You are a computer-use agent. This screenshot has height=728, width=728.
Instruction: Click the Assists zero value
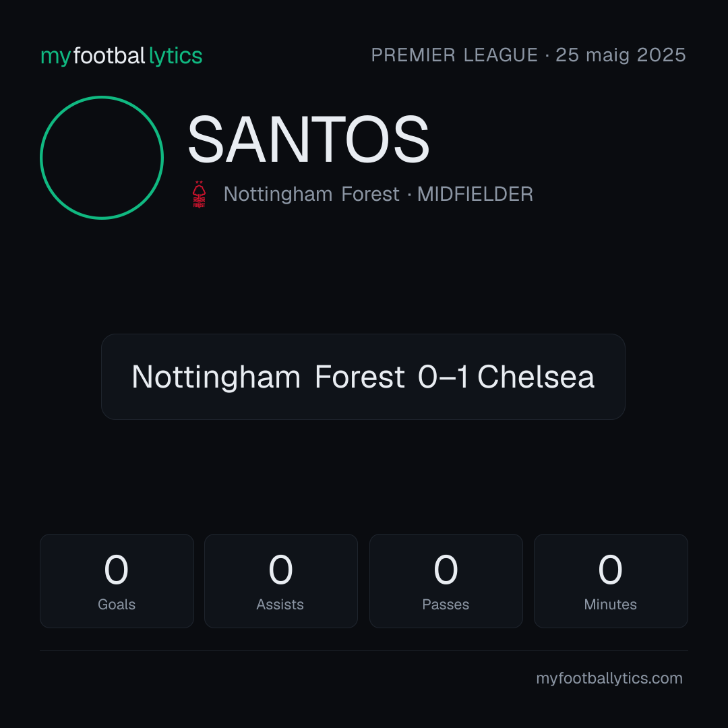281,570
